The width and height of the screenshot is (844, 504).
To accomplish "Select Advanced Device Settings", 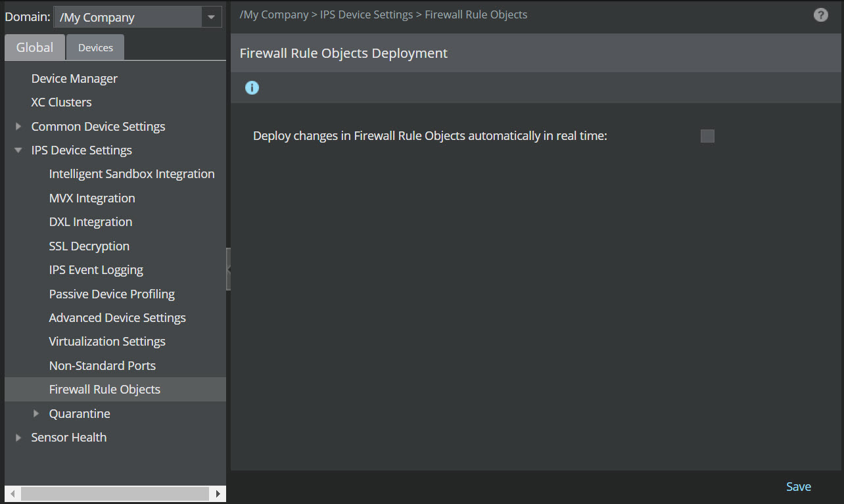I will 118,318.
